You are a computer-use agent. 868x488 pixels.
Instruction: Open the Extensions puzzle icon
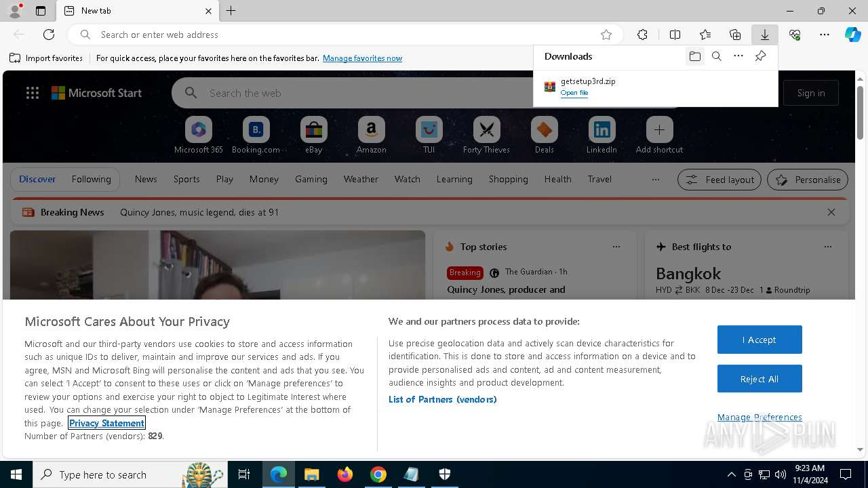[642, 35]
